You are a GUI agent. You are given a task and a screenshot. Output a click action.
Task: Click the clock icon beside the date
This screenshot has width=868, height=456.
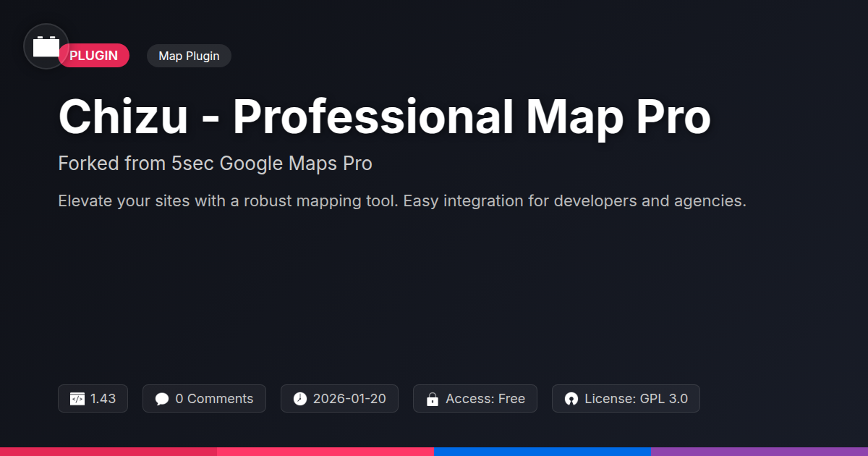300,399
